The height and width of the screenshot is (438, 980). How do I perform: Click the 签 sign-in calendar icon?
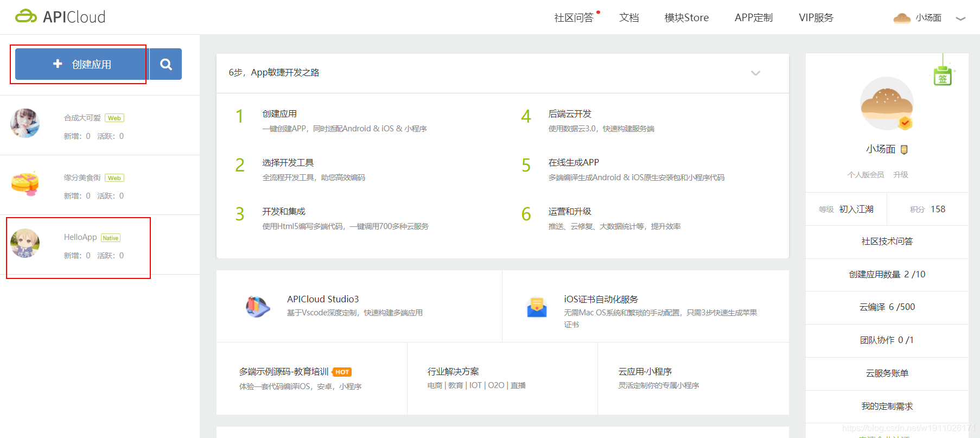pos(943,75)
